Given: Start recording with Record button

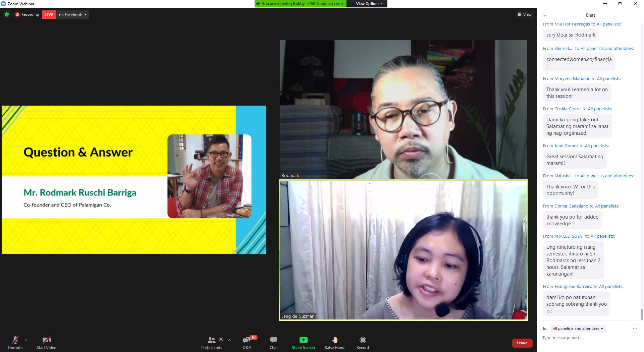Looking at the screenshot, I should pos(363,343).
